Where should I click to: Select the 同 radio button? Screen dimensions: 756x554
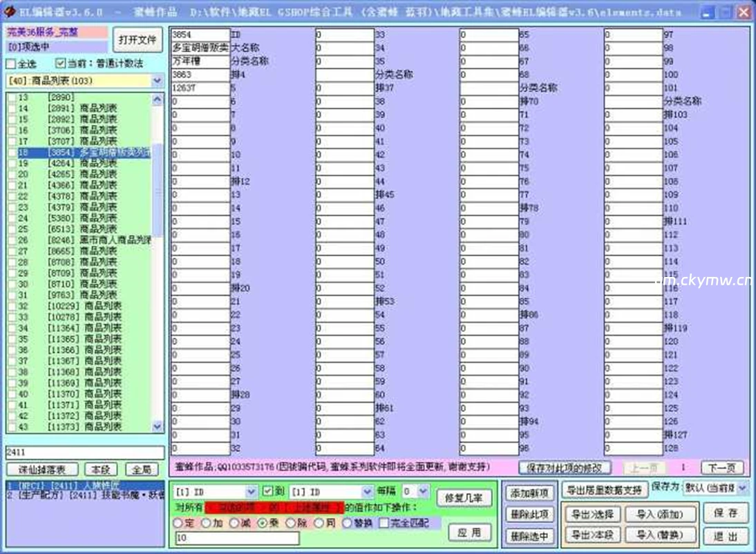point(319,523)
